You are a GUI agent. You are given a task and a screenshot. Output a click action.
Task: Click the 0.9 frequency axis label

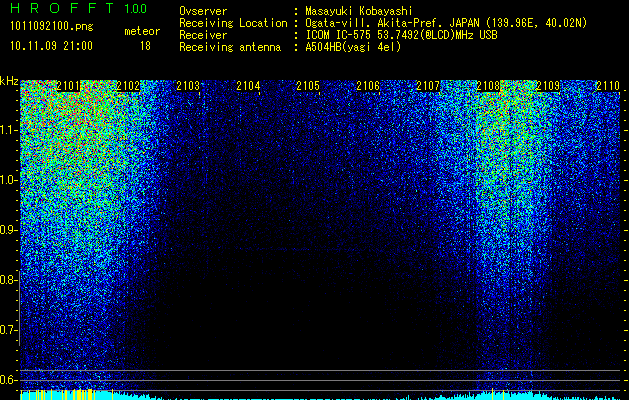pyautogui.click(x=8, y=230)
